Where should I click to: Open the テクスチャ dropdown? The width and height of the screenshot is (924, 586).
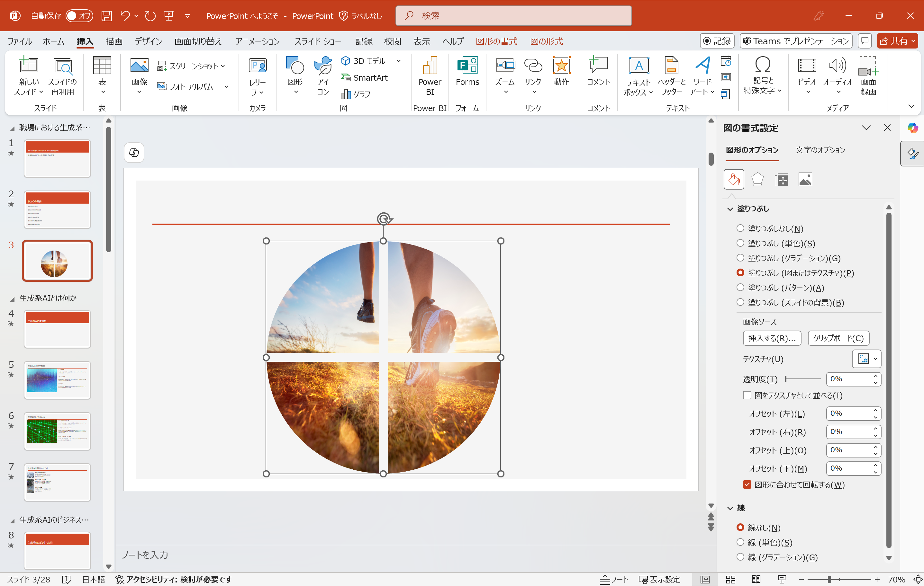coord(866,360)
